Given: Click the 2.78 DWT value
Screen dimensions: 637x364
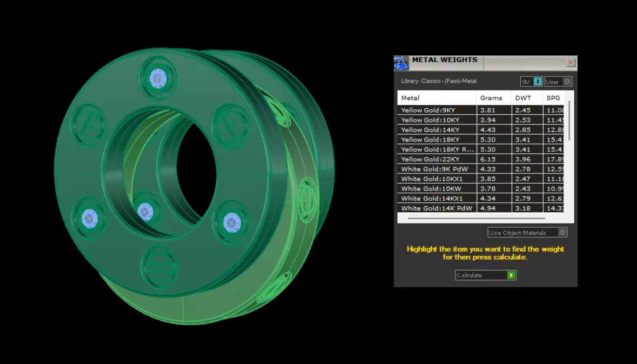Looking at the screenshot, I should [x=523, y=169].
